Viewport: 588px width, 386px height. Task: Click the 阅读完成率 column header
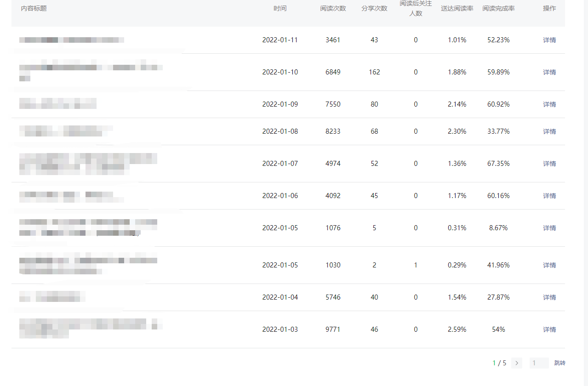click(x=498, y=8)
